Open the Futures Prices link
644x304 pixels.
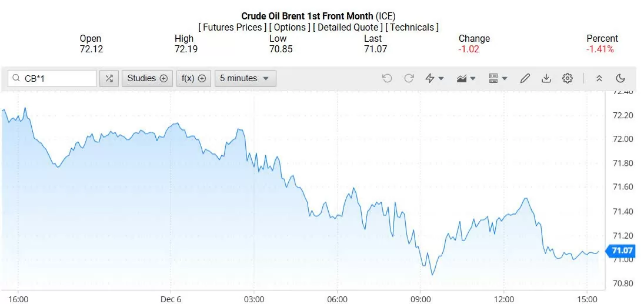[x=233, y=27]
